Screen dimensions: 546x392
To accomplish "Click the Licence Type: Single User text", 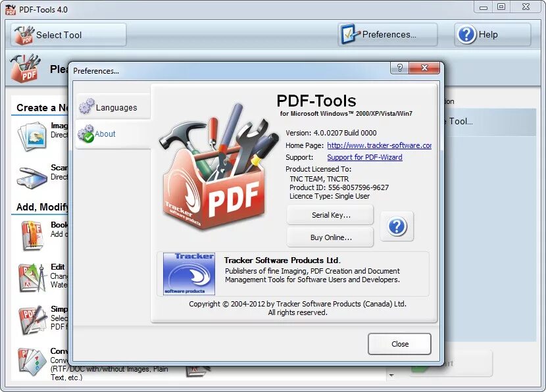I will pos(330,196).
